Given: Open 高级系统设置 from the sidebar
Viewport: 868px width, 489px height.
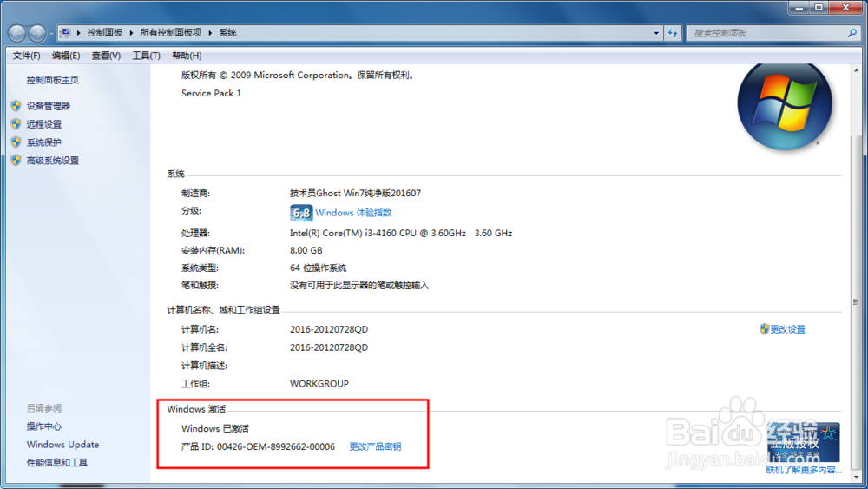Looking at the screenshot, I should pyautogui.click(x=53, y=161).
